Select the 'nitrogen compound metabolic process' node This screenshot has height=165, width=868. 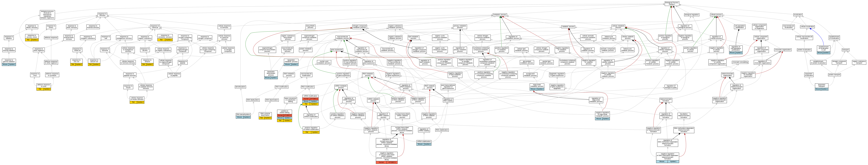click(360, 27)
